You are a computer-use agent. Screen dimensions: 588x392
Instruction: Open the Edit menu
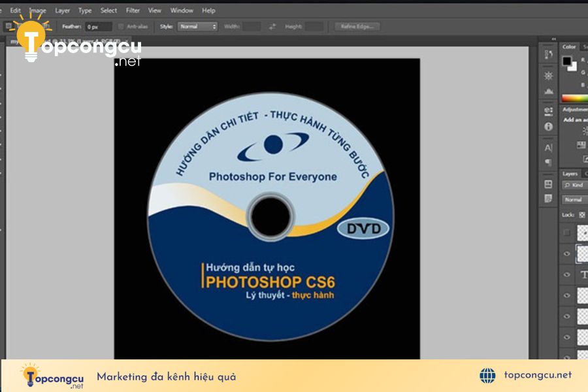click(16, 10)
